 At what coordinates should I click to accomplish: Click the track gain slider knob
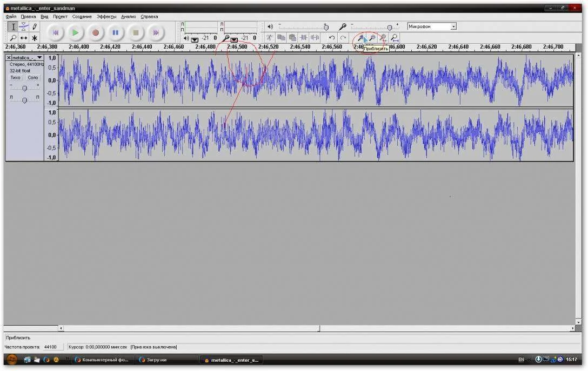(24, 88)
